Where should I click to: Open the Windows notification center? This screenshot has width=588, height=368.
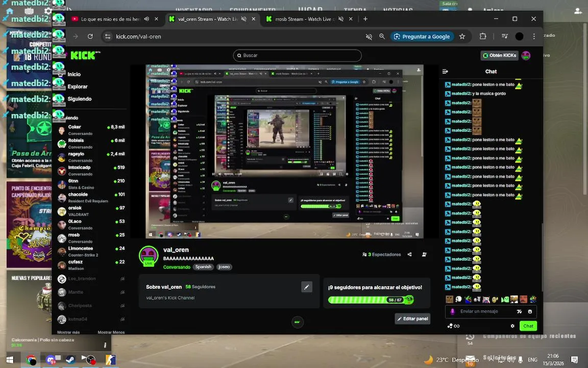click(x=574, y=360)
